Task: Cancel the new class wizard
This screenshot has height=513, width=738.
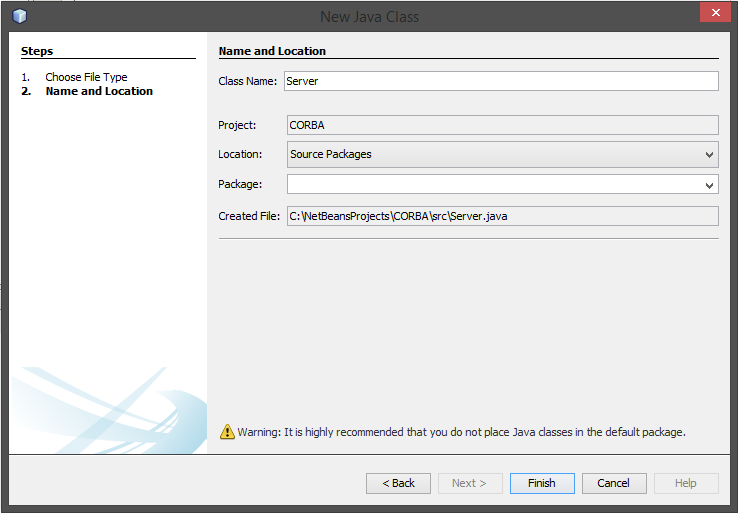Action: [x=614, y=483]
